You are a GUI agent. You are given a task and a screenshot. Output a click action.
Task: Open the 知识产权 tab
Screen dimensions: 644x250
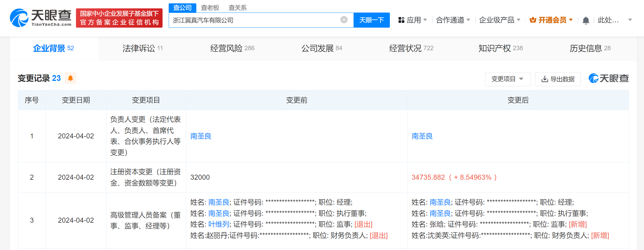point(500,48)
